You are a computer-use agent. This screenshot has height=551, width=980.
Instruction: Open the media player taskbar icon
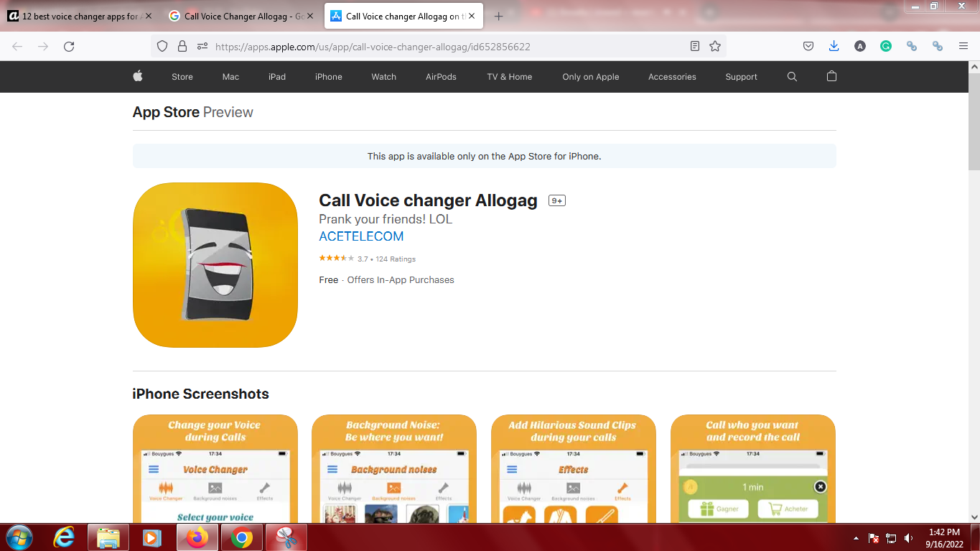[151, 537]
